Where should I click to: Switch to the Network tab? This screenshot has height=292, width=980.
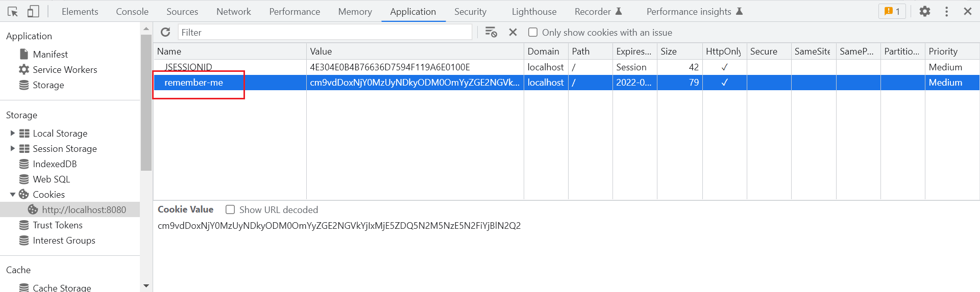(x=233, y=11)
